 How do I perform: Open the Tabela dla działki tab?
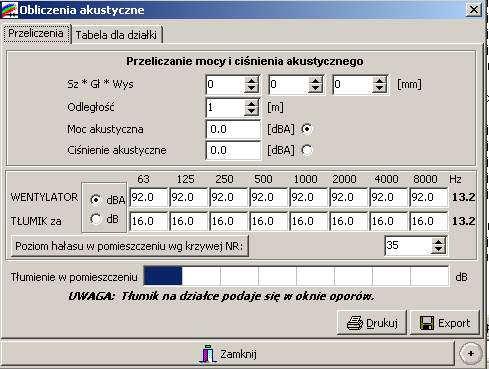pos(116,35)
